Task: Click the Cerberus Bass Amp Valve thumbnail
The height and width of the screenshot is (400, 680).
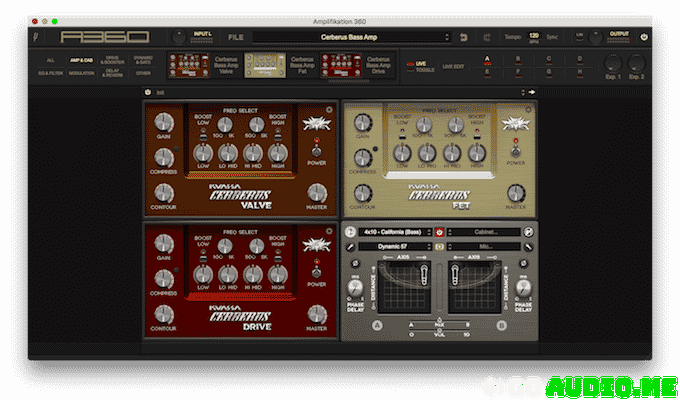Action: (184, 65)
